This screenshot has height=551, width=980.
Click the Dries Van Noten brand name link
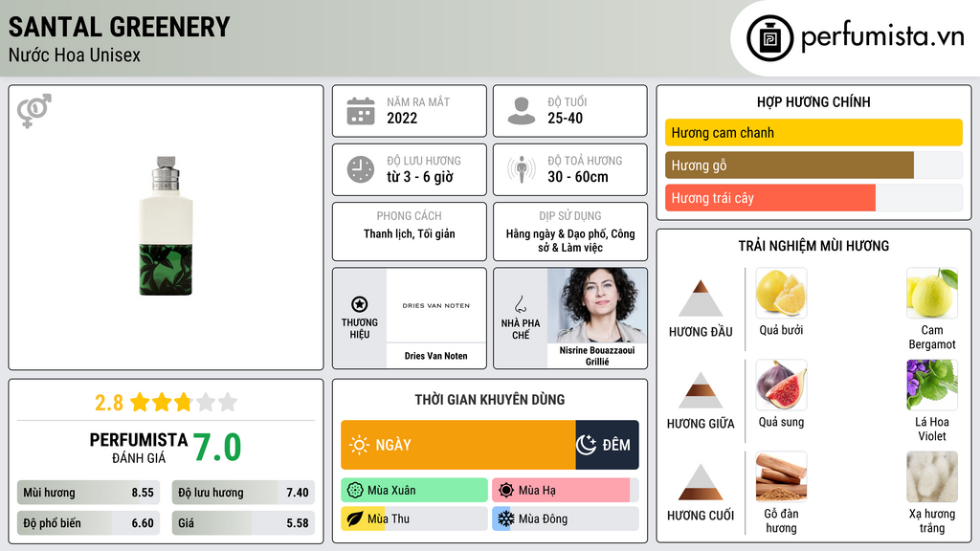pos(435,356)
